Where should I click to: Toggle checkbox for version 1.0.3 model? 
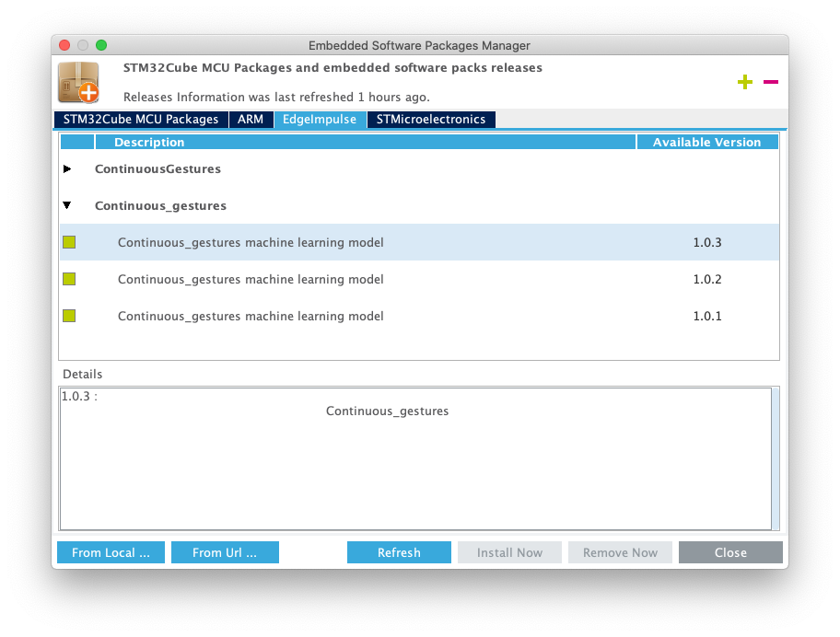69,242
